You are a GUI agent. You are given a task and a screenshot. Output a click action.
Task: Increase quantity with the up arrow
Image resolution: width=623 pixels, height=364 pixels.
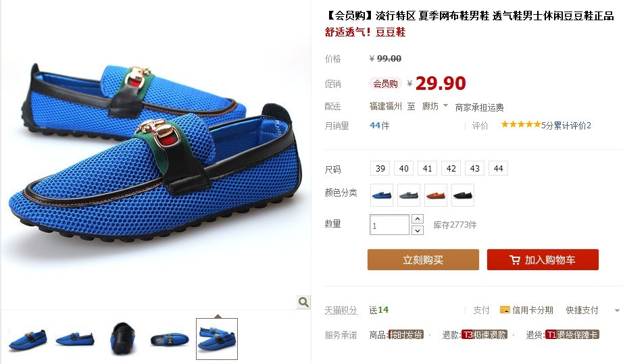417,219
